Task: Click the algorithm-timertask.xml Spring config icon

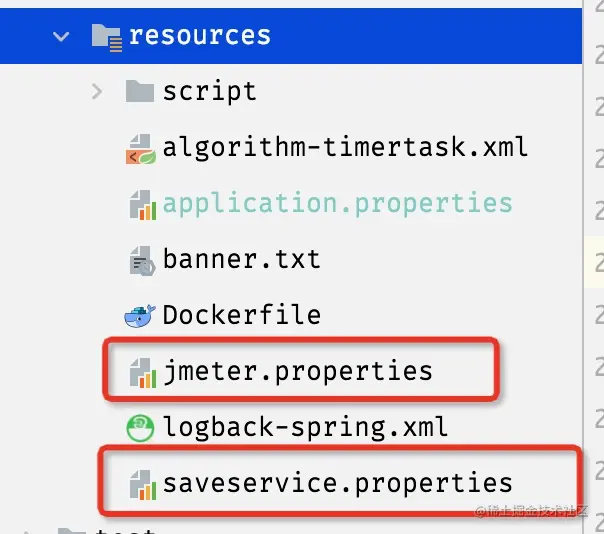Action: pyautogui.click(x=141, y=149)
